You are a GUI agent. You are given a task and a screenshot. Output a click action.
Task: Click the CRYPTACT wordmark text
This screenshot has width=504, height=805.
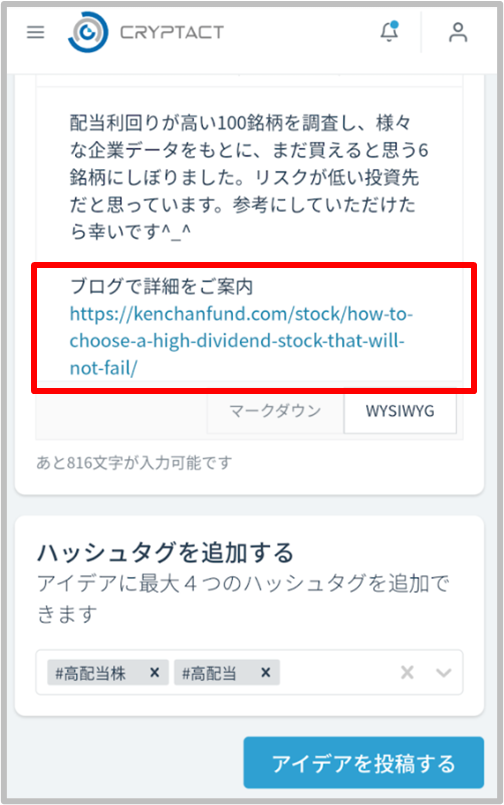(x=172, y=32)
